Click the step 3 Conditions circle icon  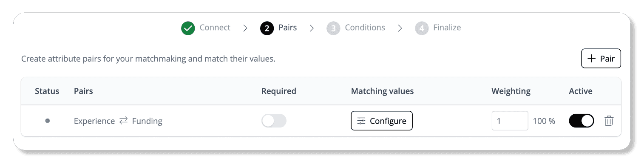pos(333,28)
